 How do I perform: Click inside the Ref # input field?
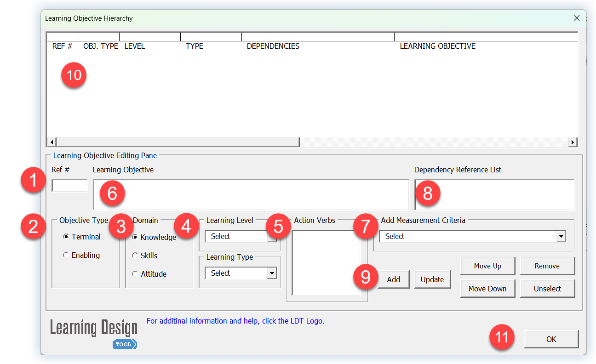69,185
